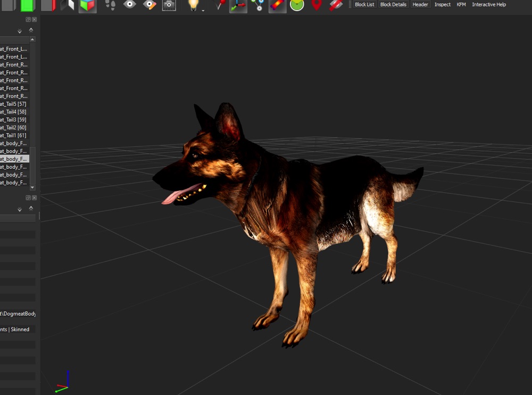The height and width of the screenshot is (395, 532).
Task: Activate the footprints walk mode icon
Action: (x=110, y=5)
